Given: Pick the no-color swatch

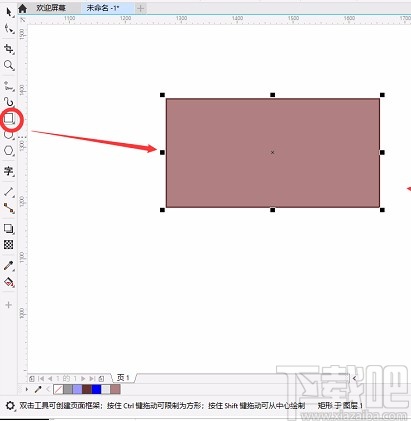Looking at the screenshot, I should (x=58, y=389).
